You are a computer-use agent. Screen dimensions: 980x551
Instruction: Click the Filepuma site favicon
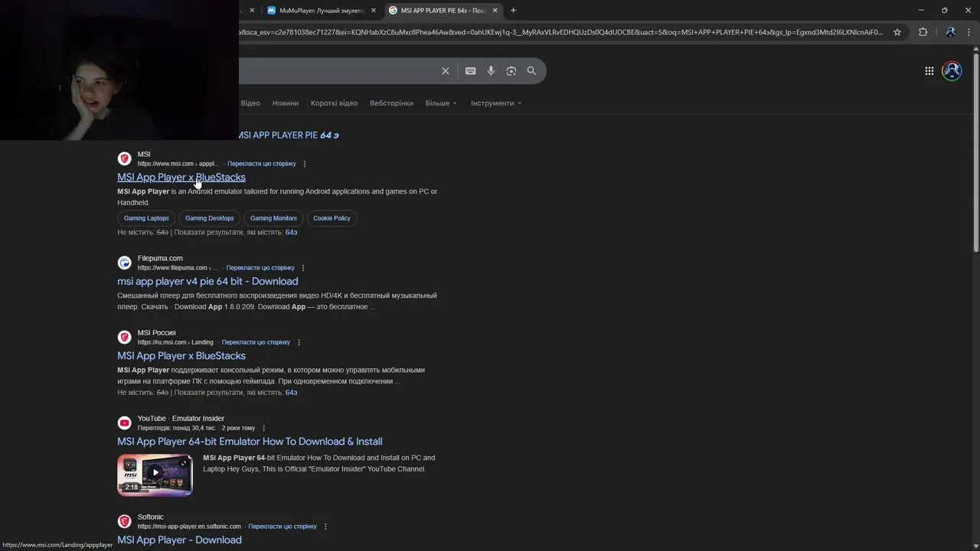124,262
